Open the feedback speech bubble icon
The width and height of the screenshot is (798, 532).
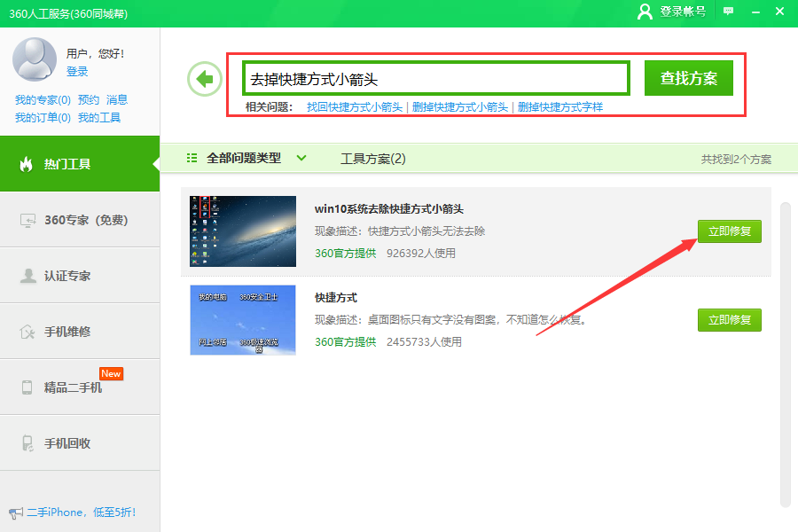tap(728, 11)
